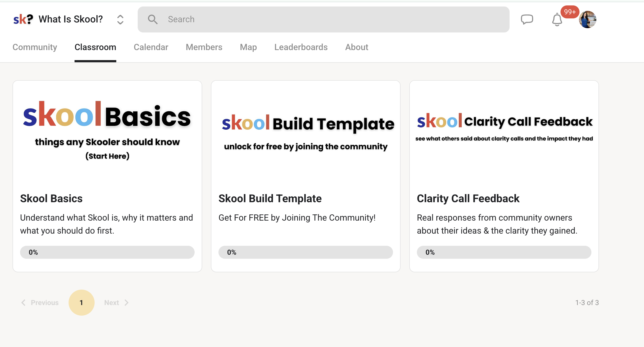This screenshot has width=644, height=347.
Task: Click the Skool 'sk?' logo icon
Action: 23,19
